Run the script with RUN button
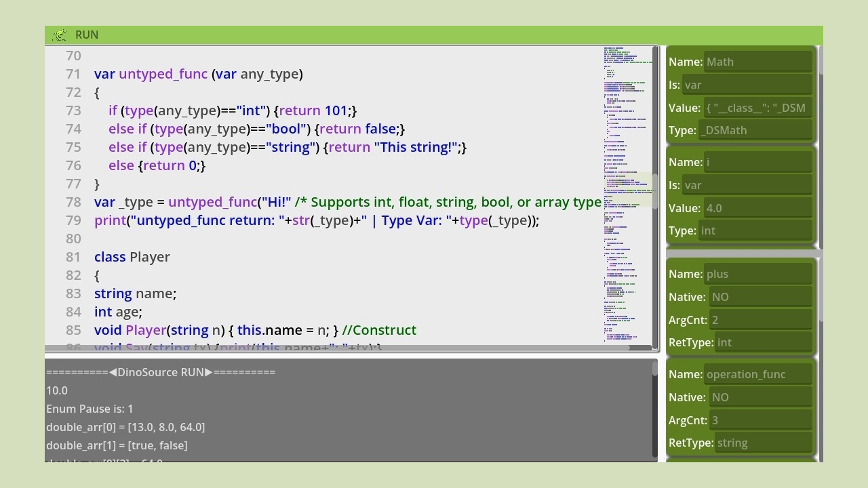The height and width of the screenshot is (488, 868). click(87, 35)
